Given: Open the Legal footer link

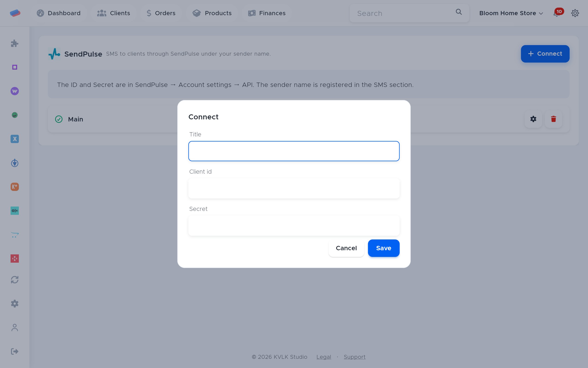Looking at the screenshot, I should tap(324, 357).
